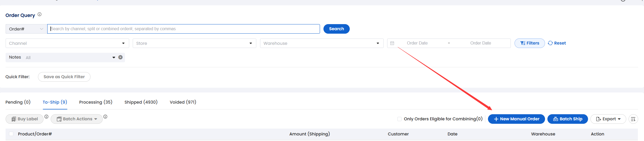Viewport: 644px width, 141px height.
Task: Open the Batch Actions dropdown
Action: click(77, 119)
